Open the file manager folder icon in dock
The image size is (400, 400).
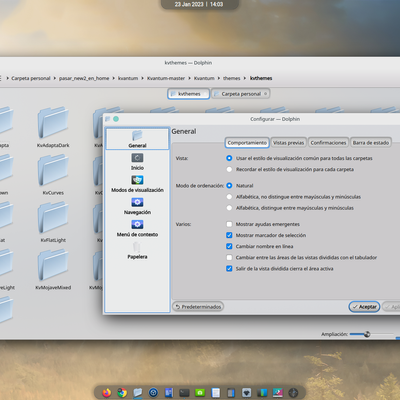[138, 393]
